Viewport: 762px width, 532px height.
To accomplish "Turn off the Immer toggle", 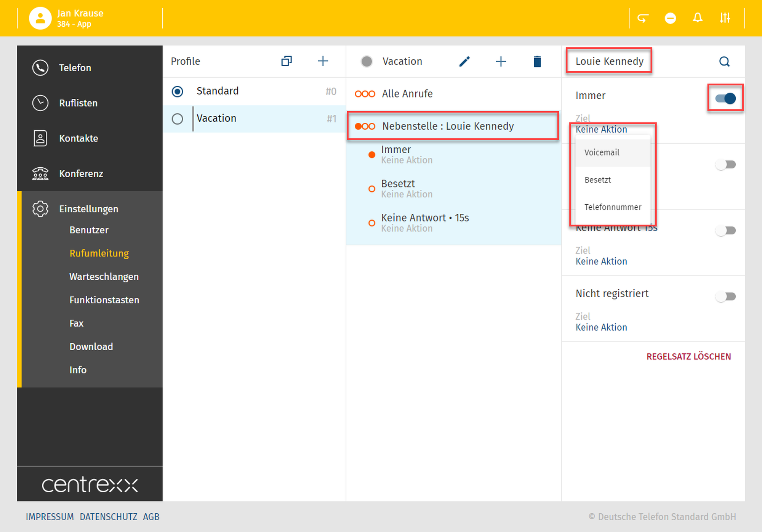I will click(x=725, y=98).
